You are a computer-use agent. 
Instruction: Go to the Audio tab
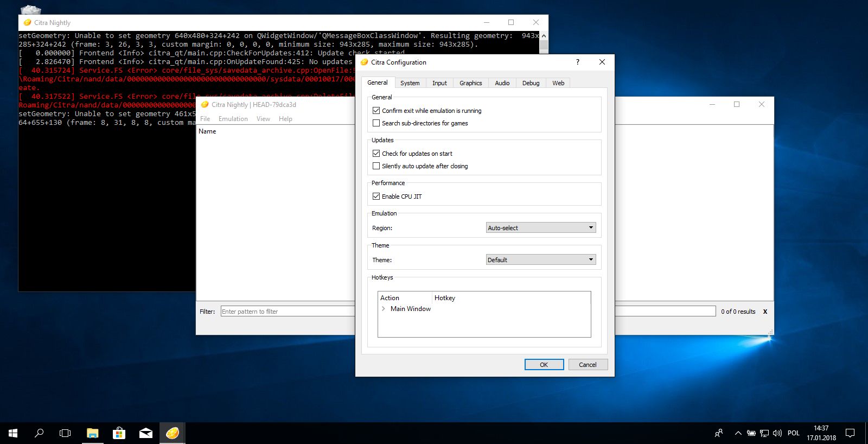pos(502,83)
